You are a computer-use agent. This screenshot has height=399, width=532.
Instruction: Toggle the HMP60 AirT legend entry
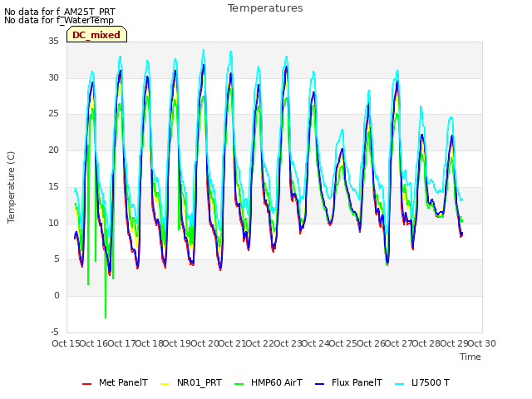coord(268,382)
